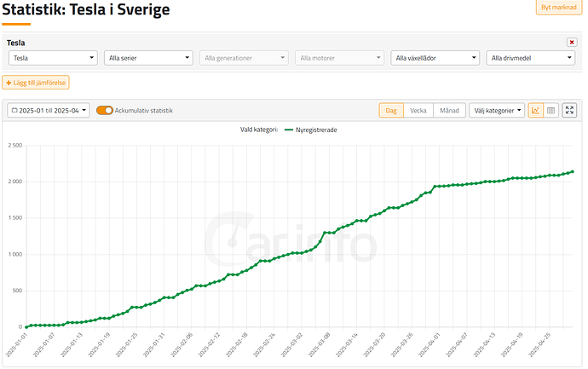The height and width of the screenshot is (369, 588).
Task: Select the Vecka interval tab
Action: 418,110
